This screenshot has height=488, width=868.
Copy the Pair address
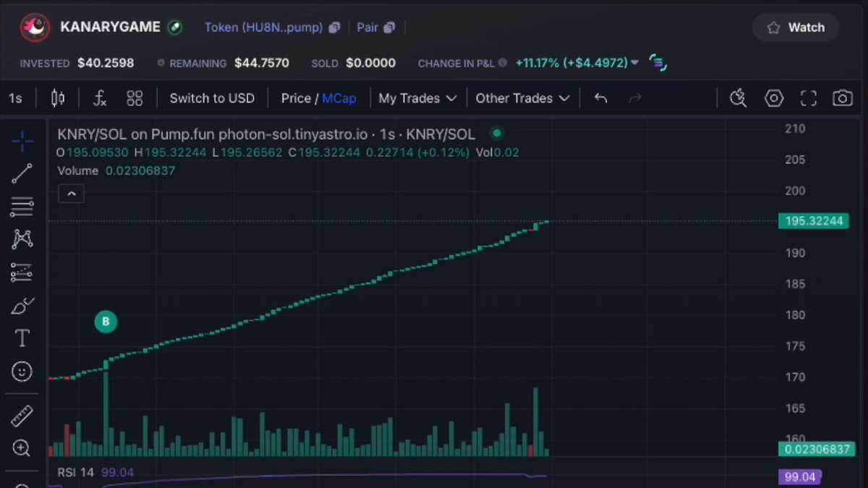tap(389, 27)
